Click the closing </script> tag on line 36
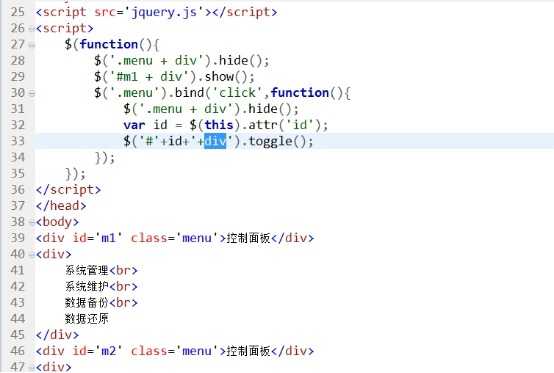 click(68, 190)
